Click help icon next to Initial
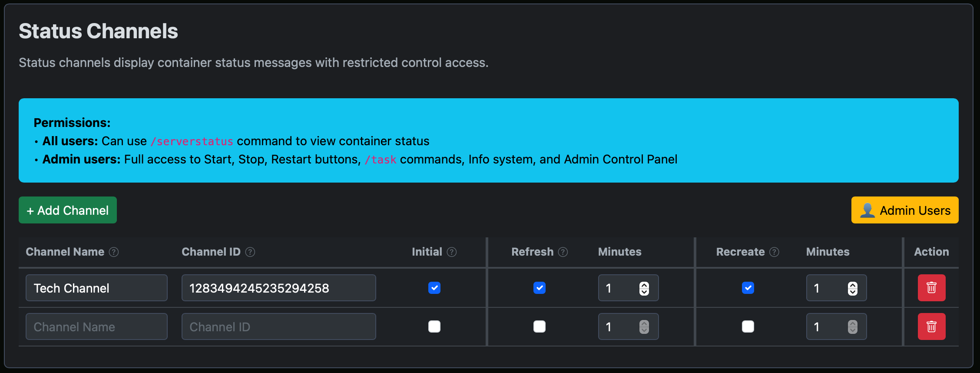The height and width of the screenshot is (373, 980). pos(452,252)
